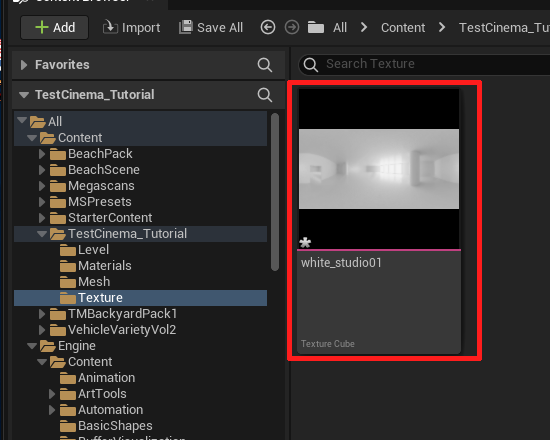The height and width of the screenshot is (440, 550).
Task: Open the folder icon before All breadcrumb
Action: (x=316, y=27)
